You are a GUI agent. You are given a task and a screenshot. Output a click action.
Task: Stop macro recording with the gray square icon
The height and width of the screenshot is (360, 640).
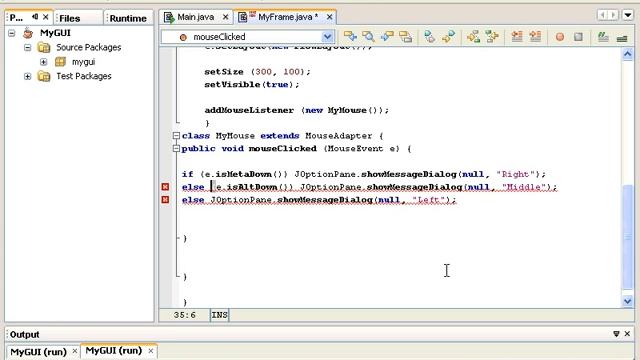click(x=578, y=37)
